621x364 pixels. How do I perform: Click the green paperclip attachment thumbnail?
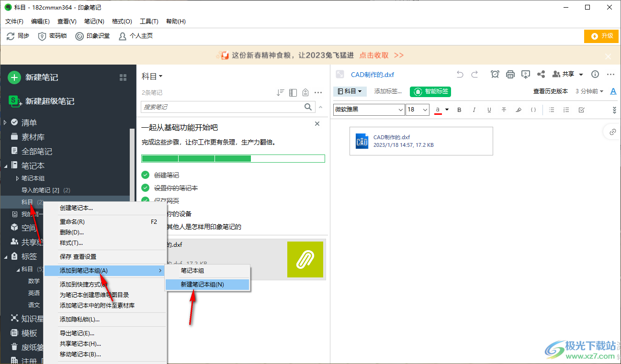(305, 259)
